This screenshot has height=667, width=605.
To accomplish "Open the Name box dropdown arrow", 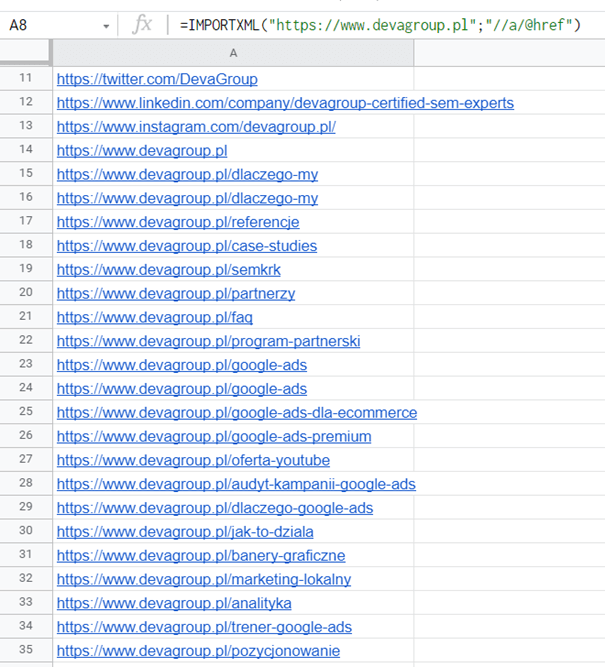I will [106, 25].
